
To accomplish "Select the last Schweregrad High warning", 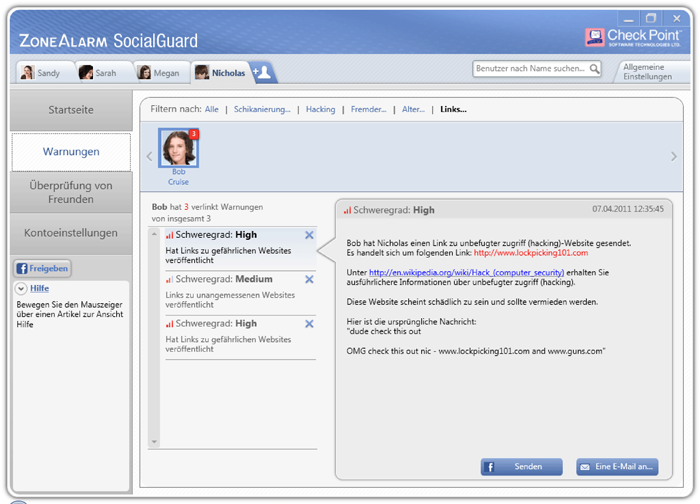I will [x=241, y=337].
